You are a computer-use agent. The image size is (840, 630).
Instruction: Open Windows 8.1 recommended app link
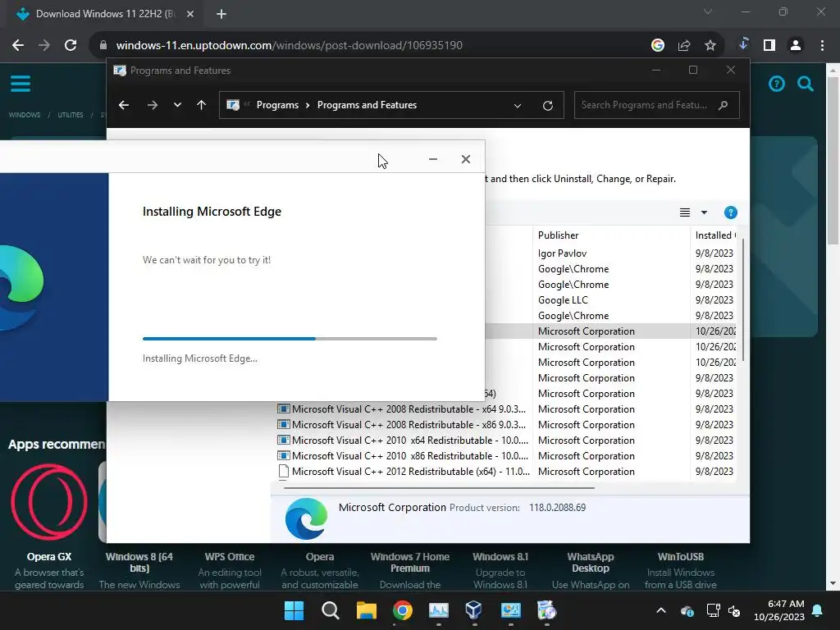500,557
